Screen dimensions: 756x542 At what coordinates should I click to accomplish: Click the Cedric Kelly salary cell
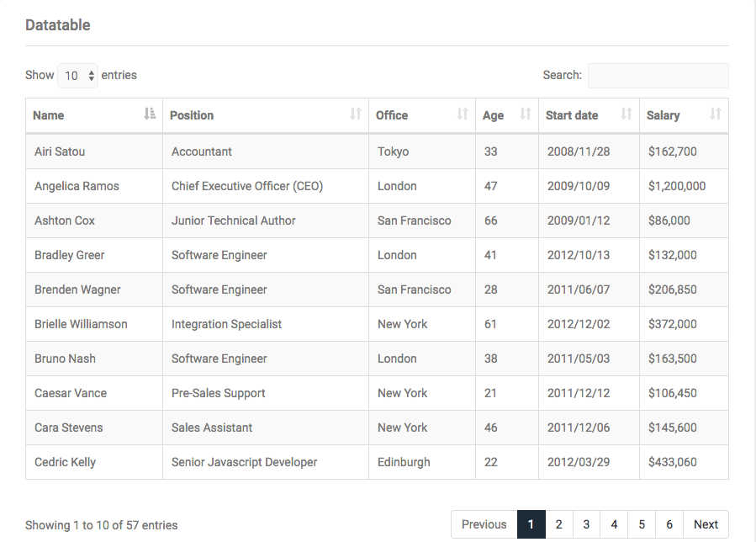point(673,462)
